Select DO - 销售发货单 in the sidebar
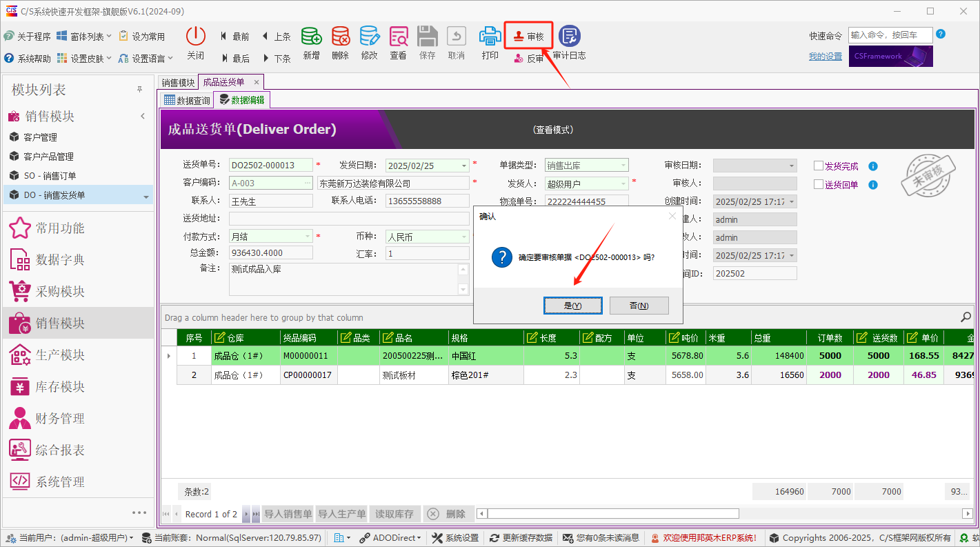The image size is (980, 547). pyautogui.click(x=78, y=195)
